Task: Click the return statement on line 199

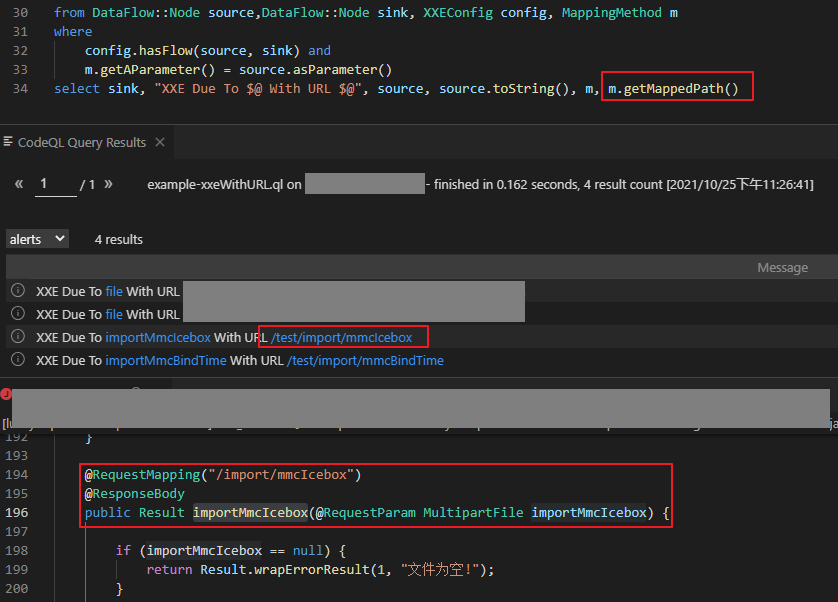Action: (320, 569)
